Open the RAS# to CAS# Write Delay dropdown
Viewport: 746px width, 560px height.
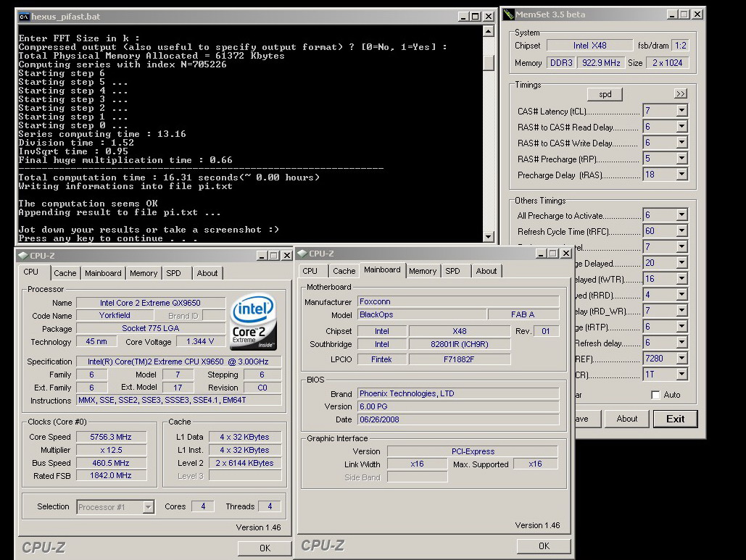point(681,143)
